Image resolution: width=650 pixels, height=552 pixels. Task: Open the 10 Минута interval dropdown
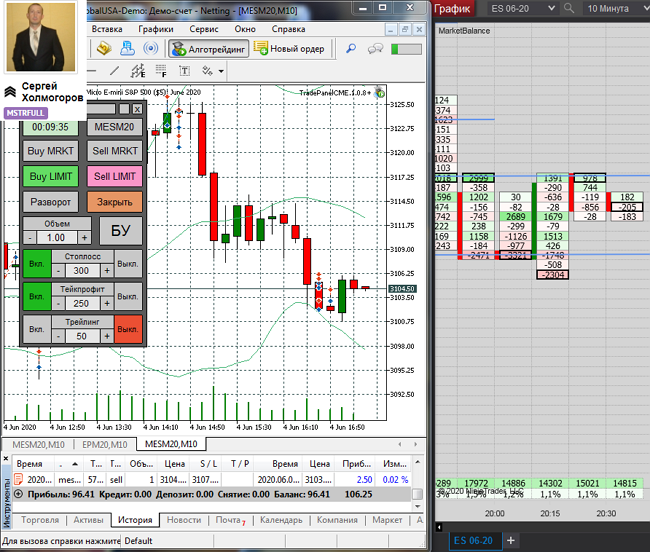click(616, 8)
